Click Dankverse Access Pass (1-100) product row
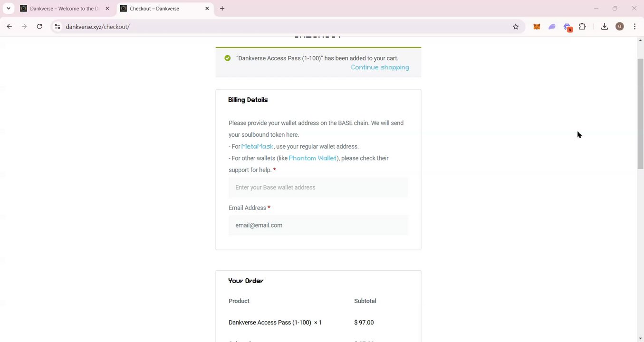 (x=318, y=323)
